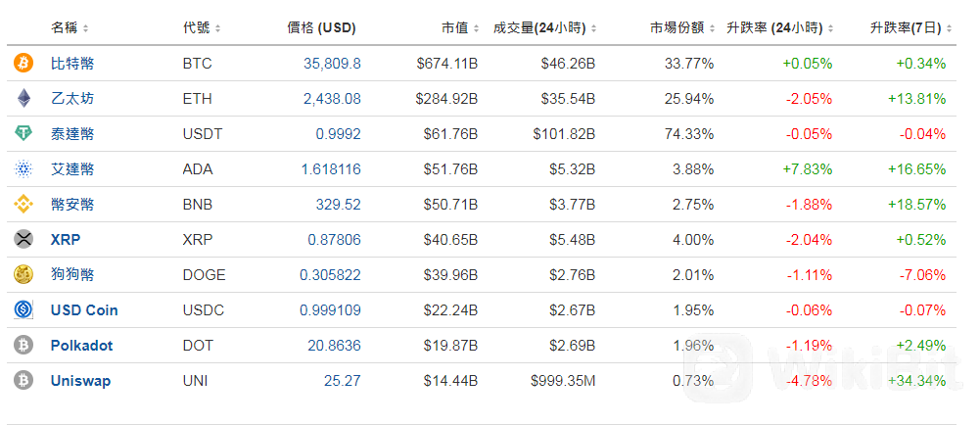Click ADA 24-hour change +7.83%

[x=809, y=168]
